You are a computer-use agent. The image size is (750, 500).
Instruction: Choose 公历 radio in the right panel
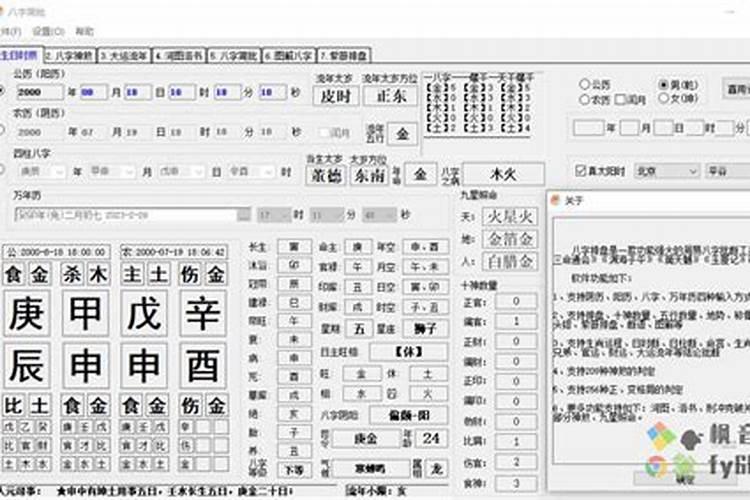(x=584, y=85)
